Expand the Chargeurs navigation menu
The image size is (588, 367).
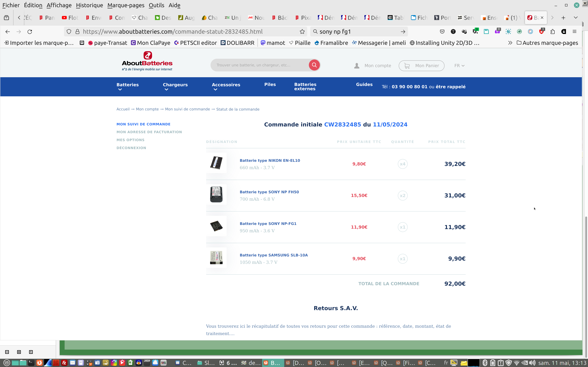(175, 86)
